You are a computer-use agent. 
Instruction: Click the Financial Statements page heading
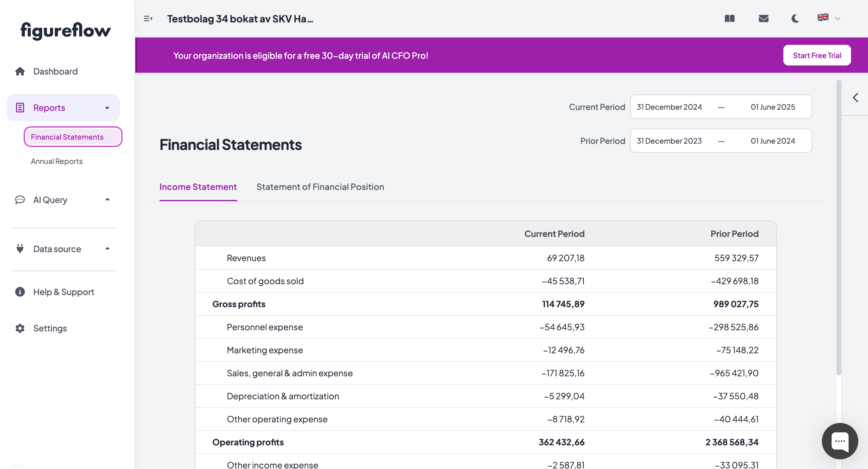(x=231, y=145)
